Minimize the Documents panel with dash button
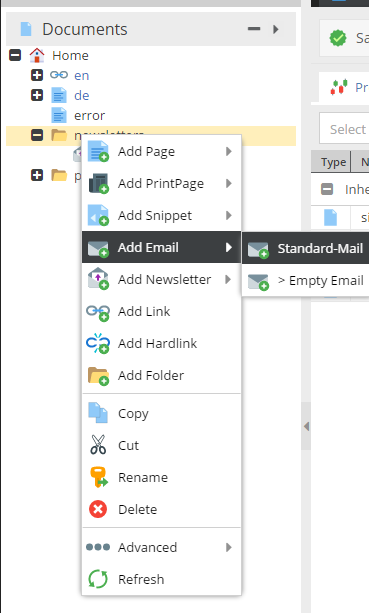This screenshot has width=369, height=613. tap(254, 29)
